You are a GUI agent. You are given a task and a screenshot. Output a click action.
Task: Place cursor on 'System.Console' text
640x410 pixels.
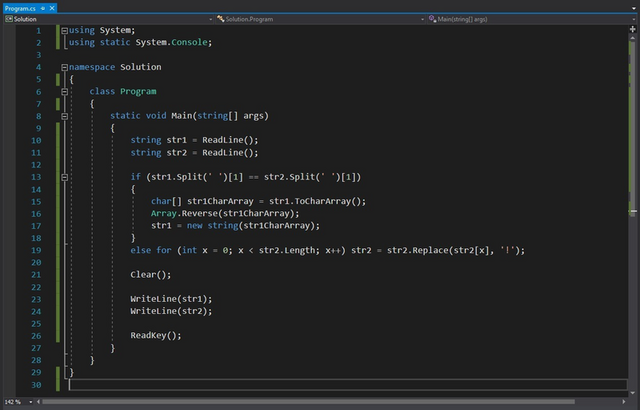[x=171, y=42]
